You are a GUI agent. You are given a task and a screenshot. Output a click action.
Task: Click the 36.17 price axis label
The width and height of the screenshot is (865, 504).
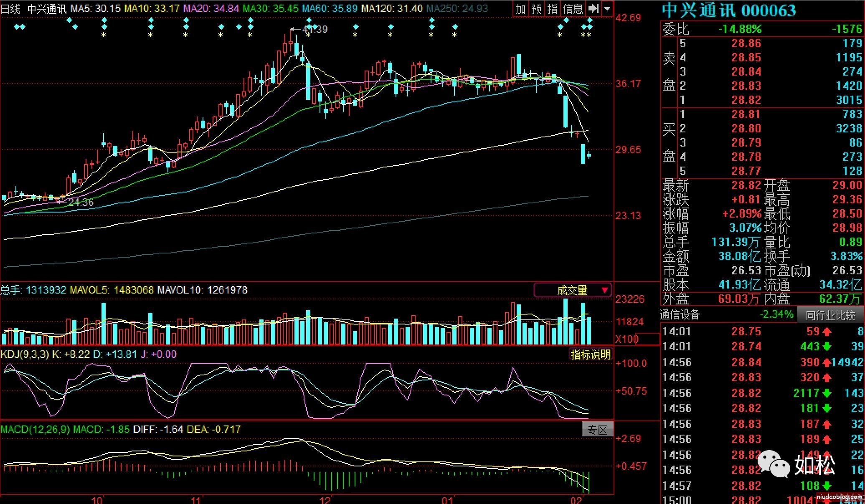[628, 84]
